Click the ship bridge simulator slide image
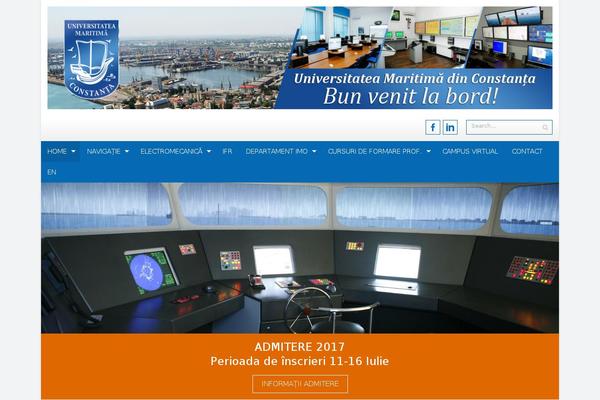600x400 pixels. (300, 258)
